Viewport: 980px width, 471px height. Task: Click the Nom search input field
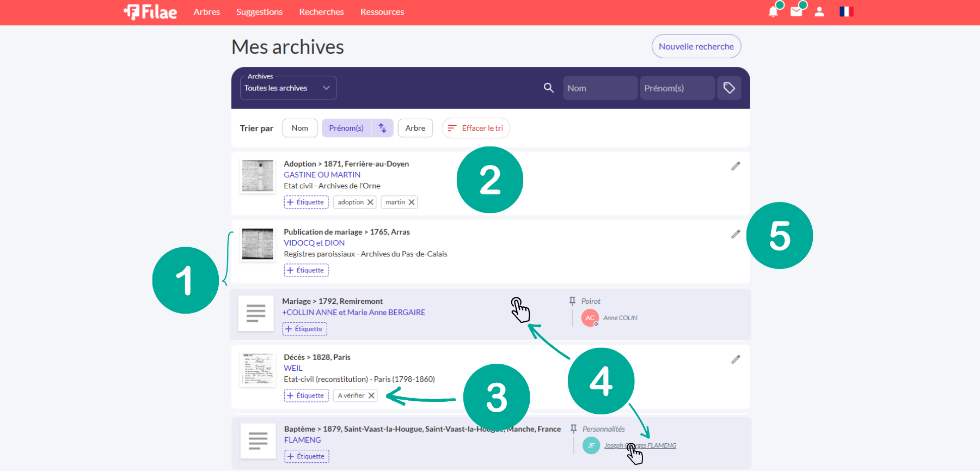pyautogui.click(x=599, y=88)
